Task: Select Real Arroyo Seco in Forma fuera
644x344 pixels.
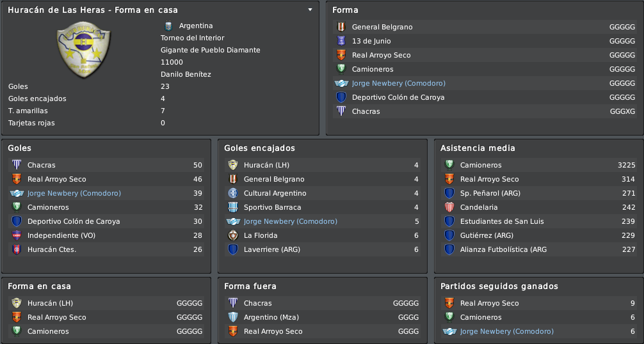Action: 323,331
